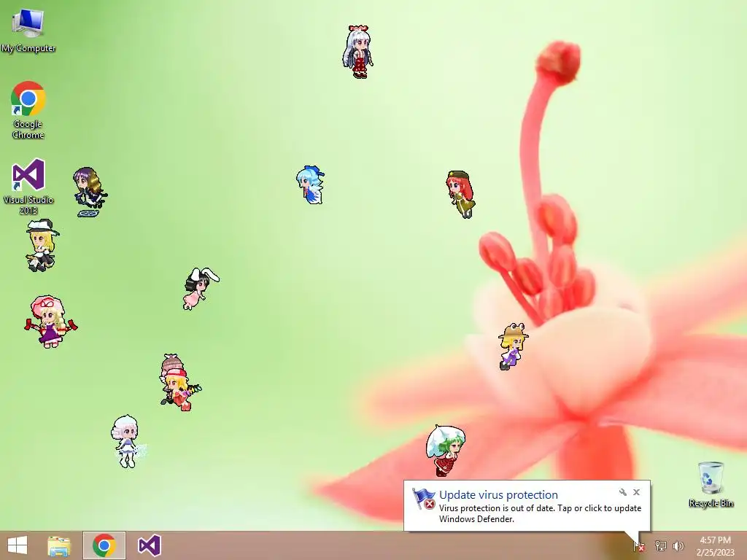Click the rabbit-eared mascot in pink dress
This screenshot has width=747, height=560.
coord(201,289)
